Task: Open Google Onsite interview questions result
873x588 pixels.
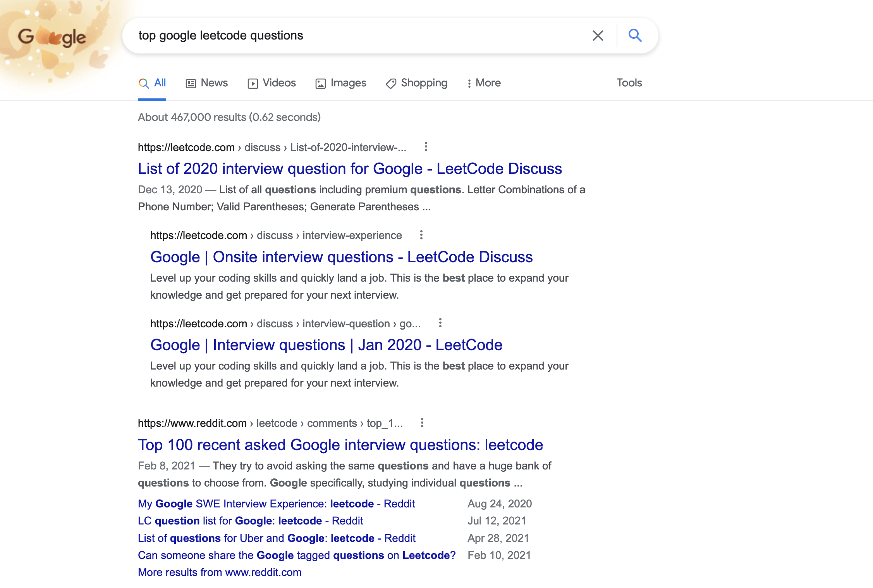Action: [x=341, y=257]
